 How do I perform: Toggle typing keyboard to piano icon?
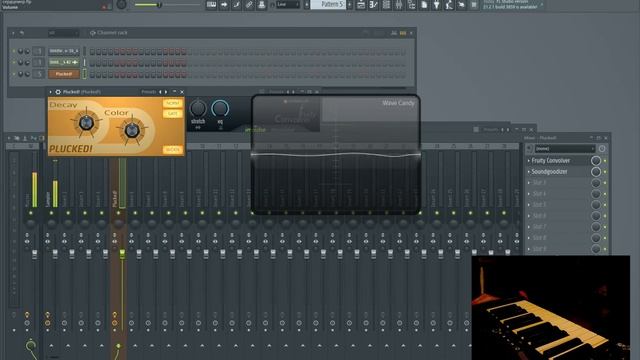211,5
